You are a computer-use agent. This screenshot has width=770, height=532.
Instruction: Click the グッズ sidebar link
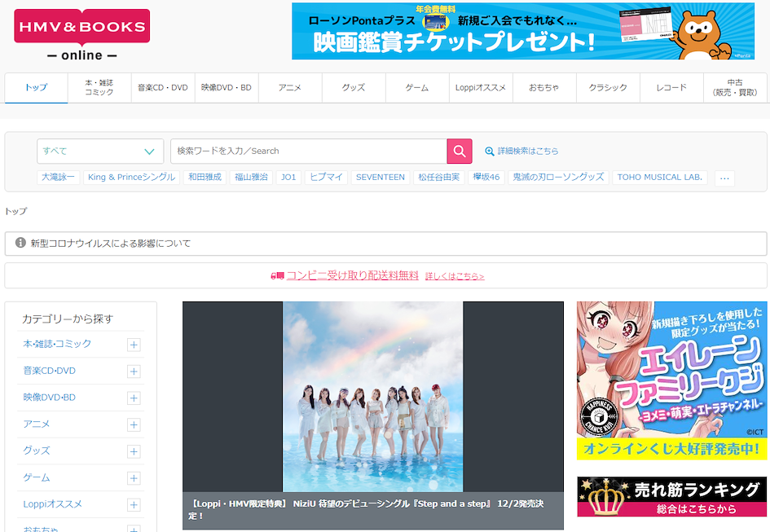37,451
